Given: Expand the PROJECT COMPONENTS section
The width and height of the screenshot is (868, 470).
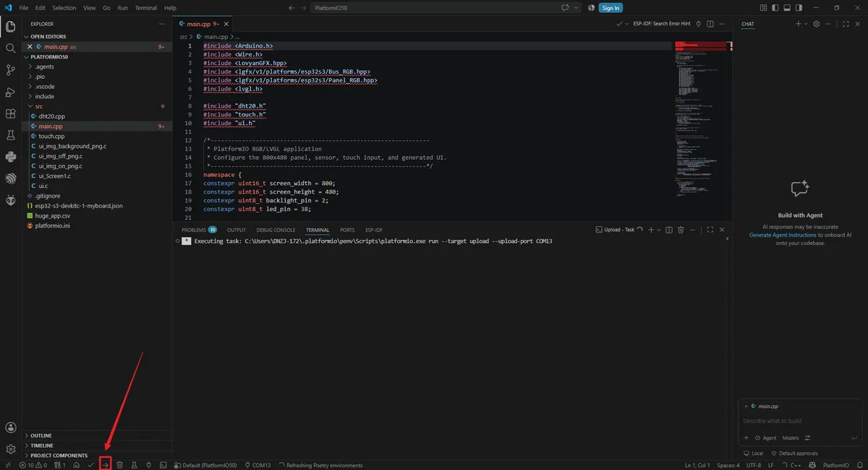Looking at the screenshot, I should tap(97, 456).
